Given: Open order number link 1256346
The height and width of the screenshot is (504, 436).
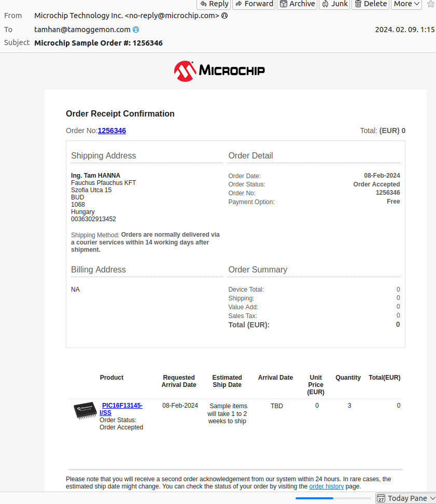Looking at the screenshot, I should point(111,131).
